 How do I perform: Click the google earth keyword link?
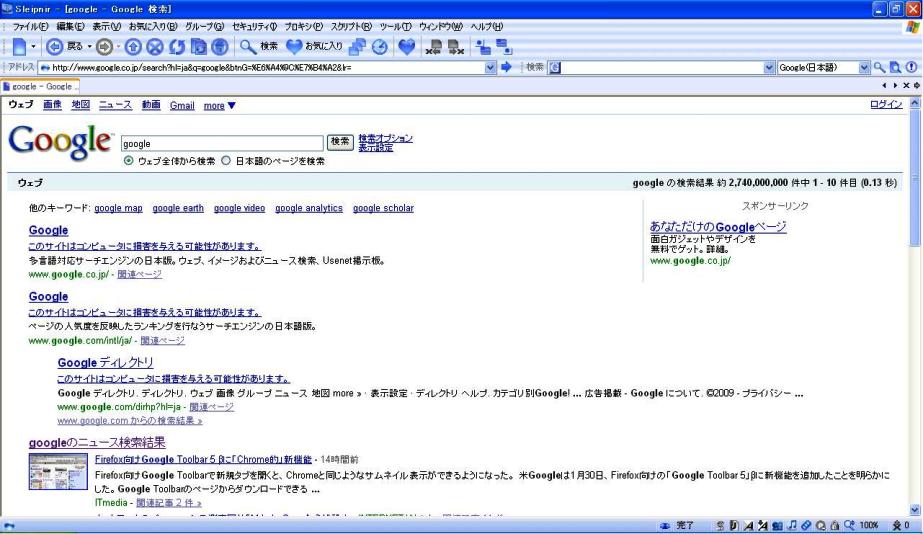pos(178,208)
